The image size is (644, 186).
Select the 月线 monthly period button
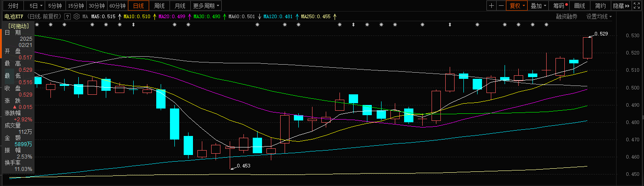click(x=180, y=6)
